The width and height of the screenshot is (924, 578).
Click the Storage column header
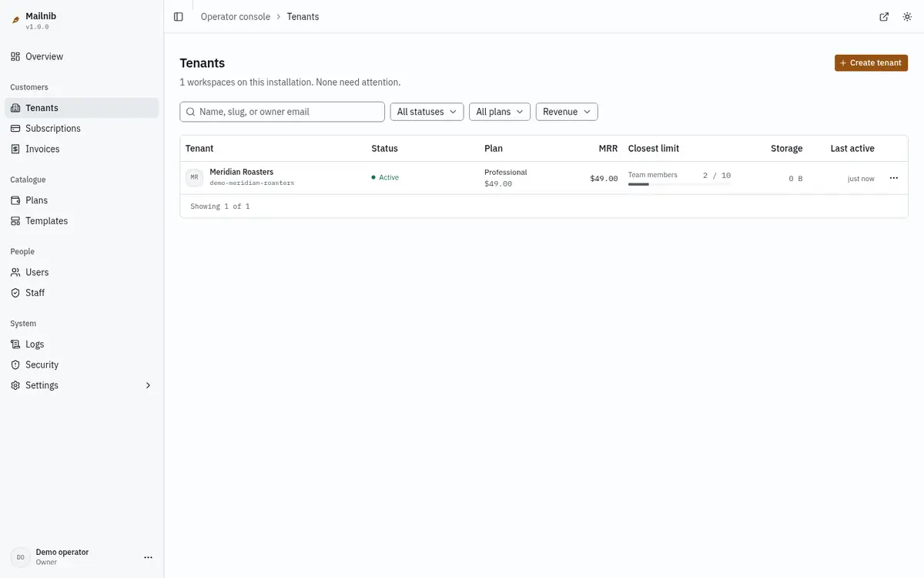(786, 149)
